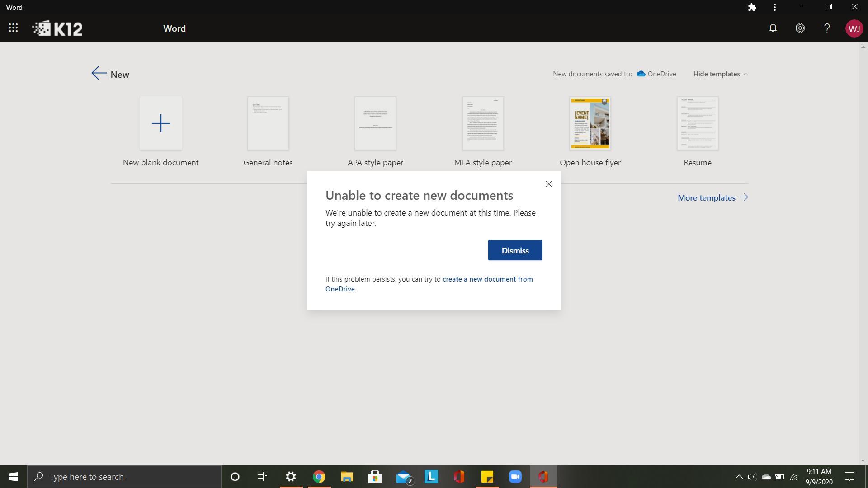868x488 pixels.
Task: Click the browser extensions puzzle icon
Action: point(752,7)
